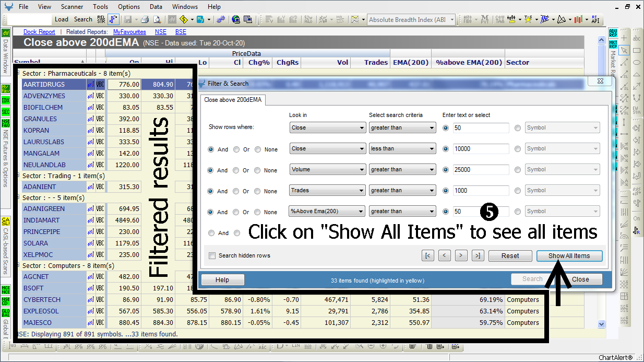Open the 'less than' criteria dropdown
Image resolution: width=644 pixels, height=362 pixels.
coord(402,148)
